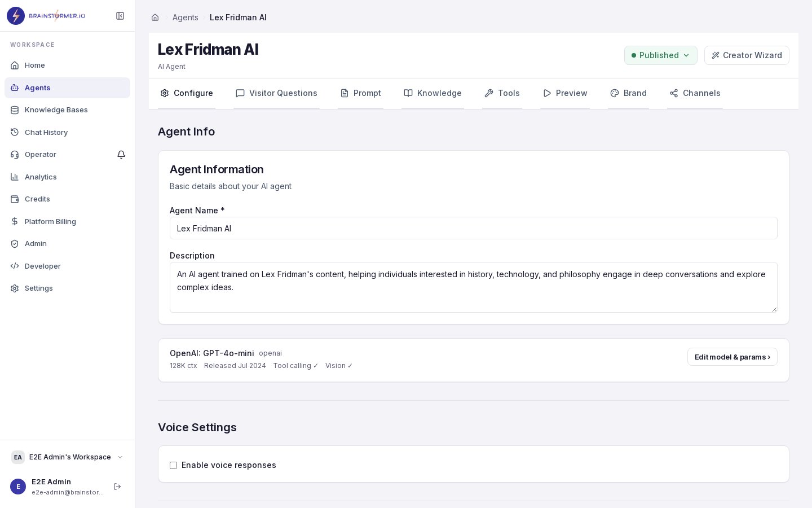This screenshot has width=812, height=508.
Task: Click the Developer code icon
Action: click(x=15, y=266)
